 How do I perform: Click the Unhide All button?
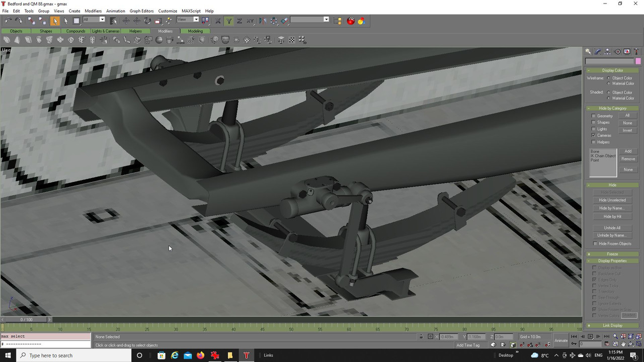612,228
